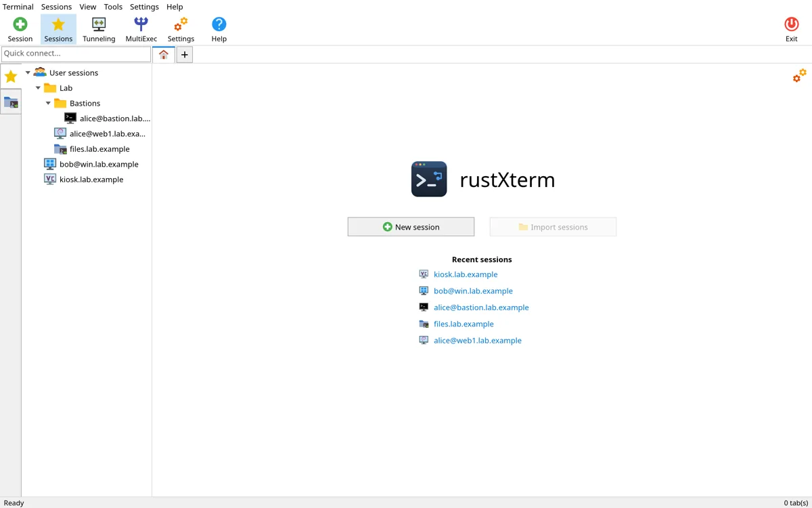Click icon beside recent alice@bastion.lab.example

(x=424, y=307)
